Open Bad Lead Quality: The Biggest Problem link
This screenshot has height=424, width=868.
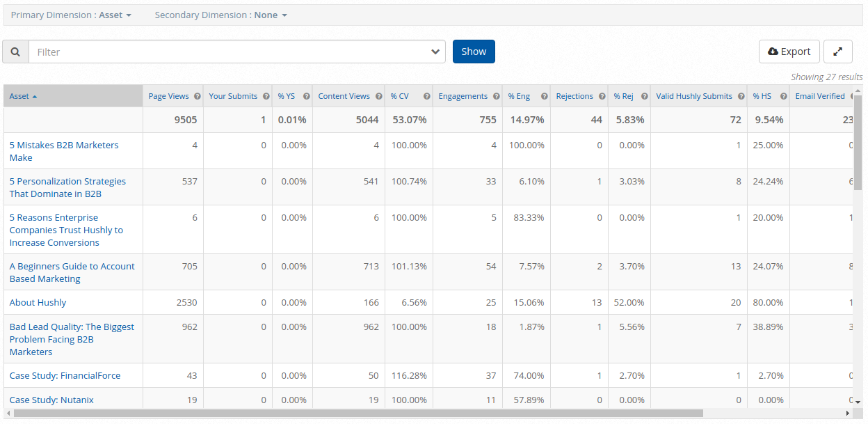click(72, 339)
